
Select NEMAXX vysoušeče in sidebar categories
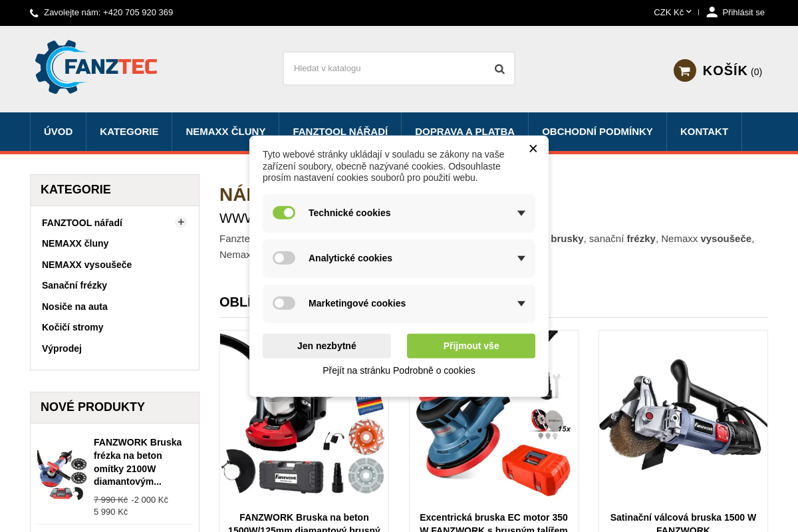[x=86, y=265]
